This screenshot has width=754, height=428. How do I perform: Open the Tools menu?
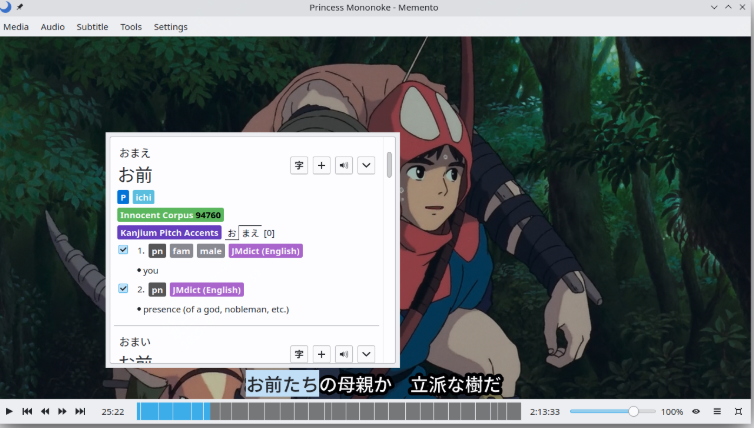(131, 27)
